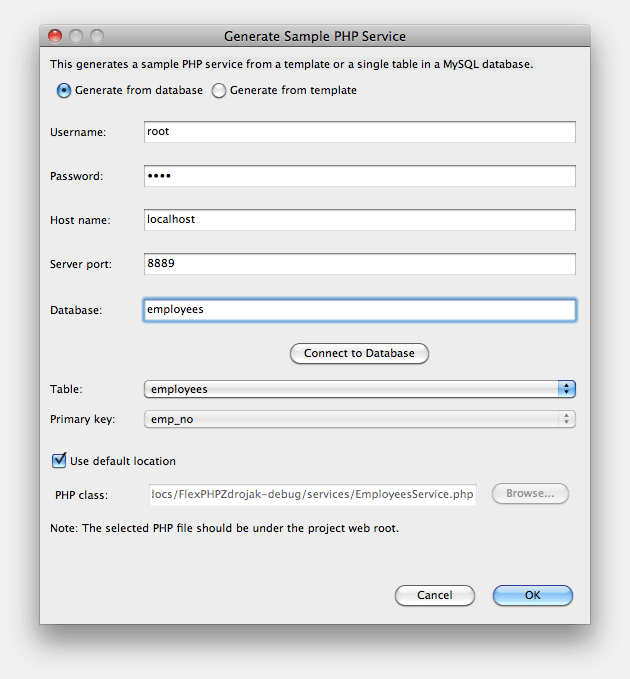
Task: Click Connect to Database button
Action: (359, 353)
